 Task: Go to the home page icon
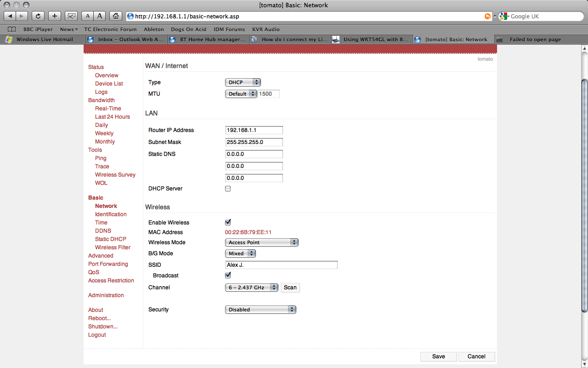click(x=116, y=16)
